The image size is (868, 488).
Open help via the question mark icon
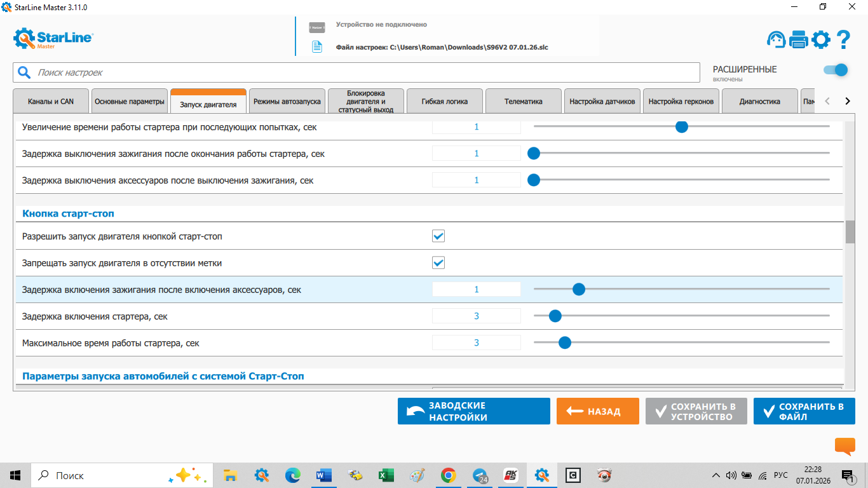[x=843, y=40]
